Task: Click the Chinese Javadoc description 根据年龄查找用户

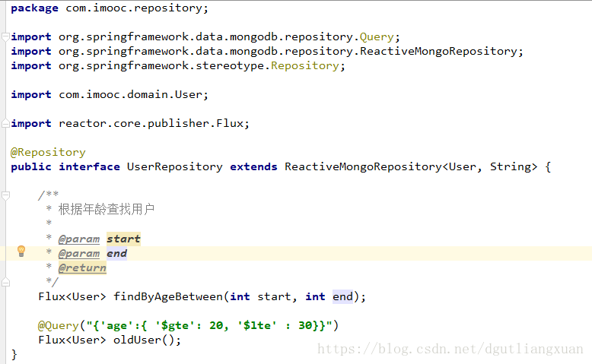Action: tap(107, 209)
